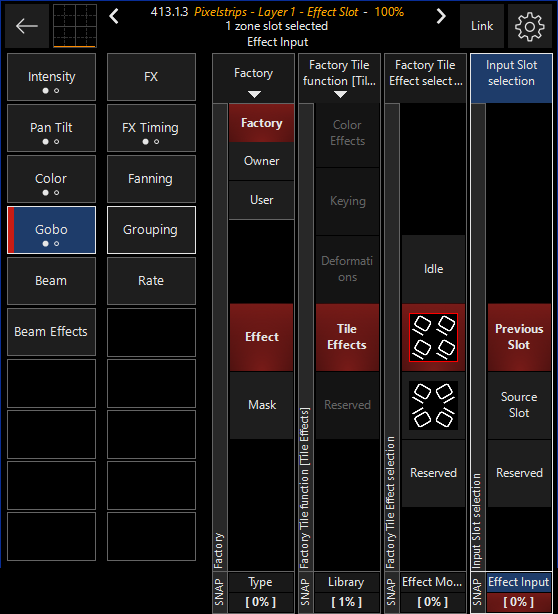Open the settings gear icon

529,26
